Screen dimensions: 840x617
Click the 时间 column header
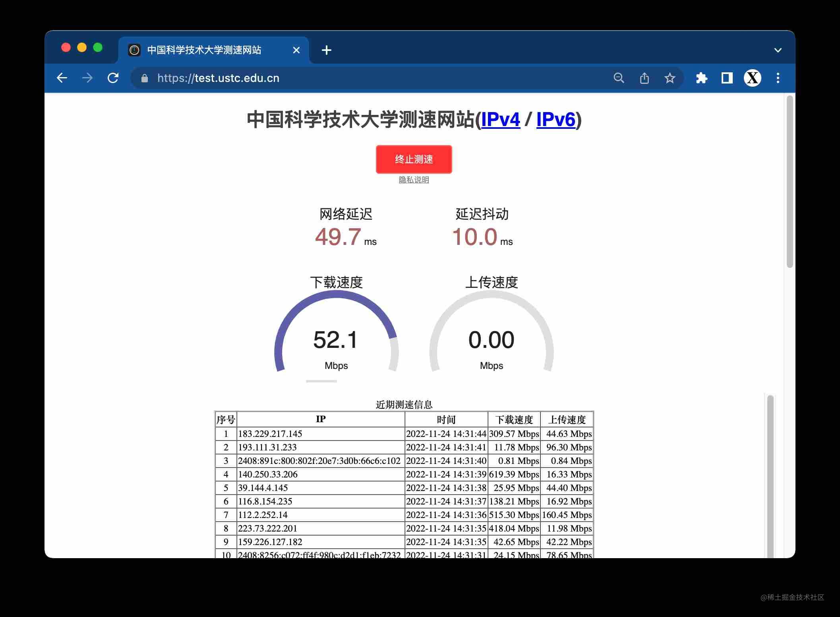(x=446, y=420)
